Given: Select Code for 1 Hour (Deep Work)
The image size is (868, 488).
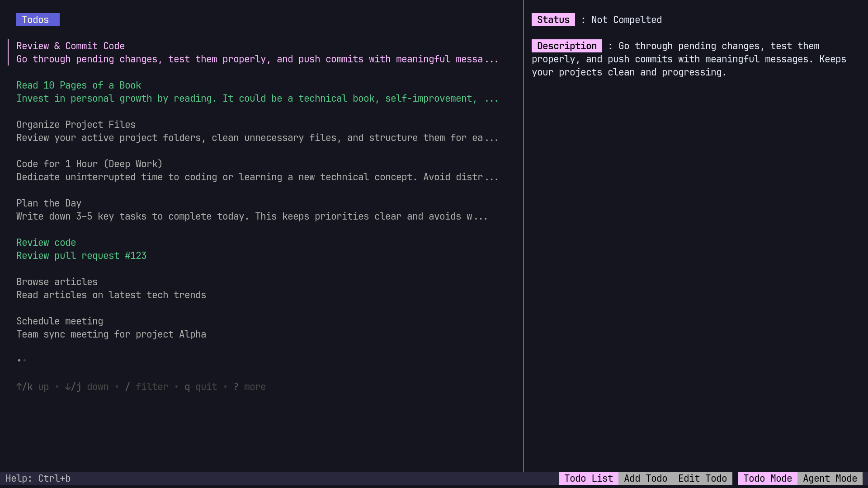Looking at the screenshot, I should 90,164.
